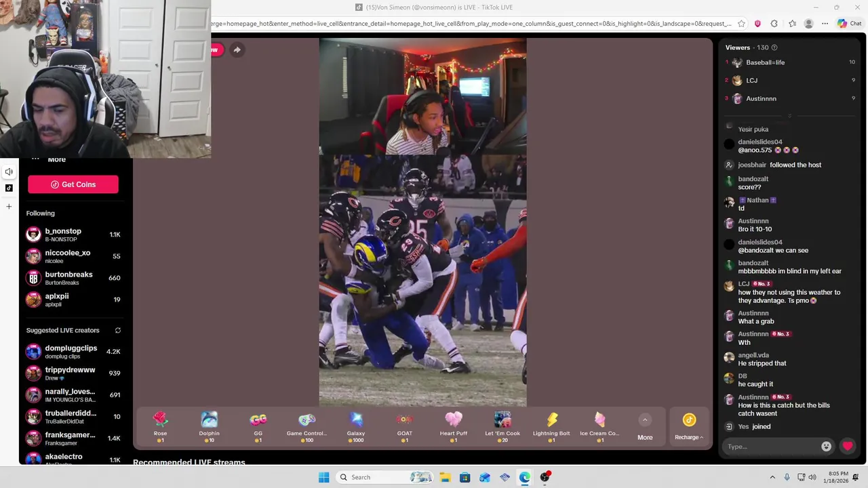Open the Recharge coins menu
Viewport: 868px width, 488px height.
[689, 427]
